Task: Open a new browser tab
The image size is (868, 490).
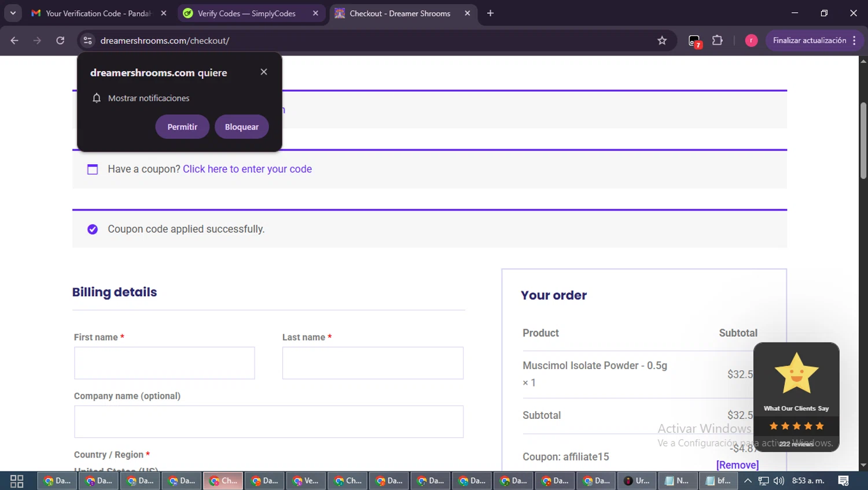Action: coord(490,13)
